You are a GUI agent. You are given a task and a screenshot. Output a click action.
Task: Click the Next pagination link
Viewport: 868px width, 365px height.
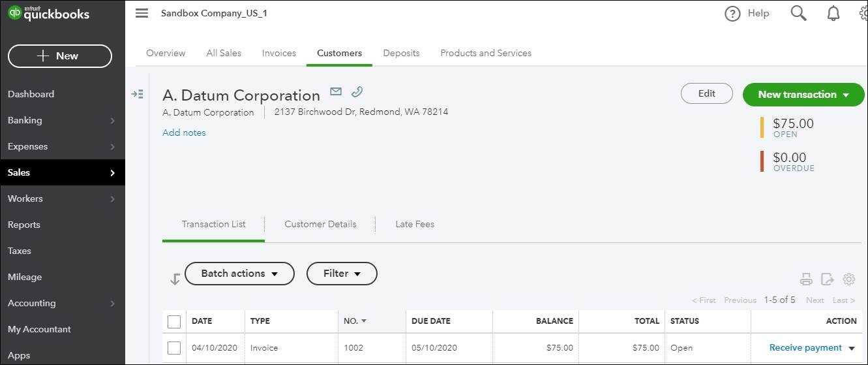coord(815,300)
